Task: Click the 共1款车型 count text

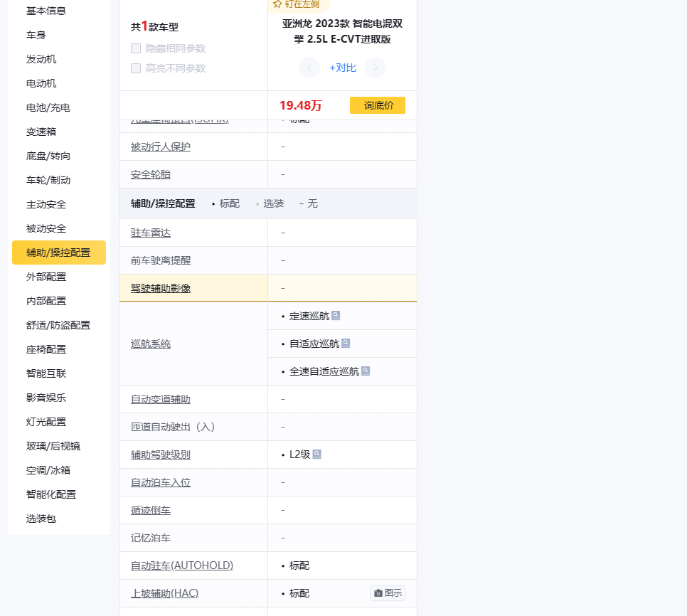Action: pyautogui.click(x=154, y=27)
